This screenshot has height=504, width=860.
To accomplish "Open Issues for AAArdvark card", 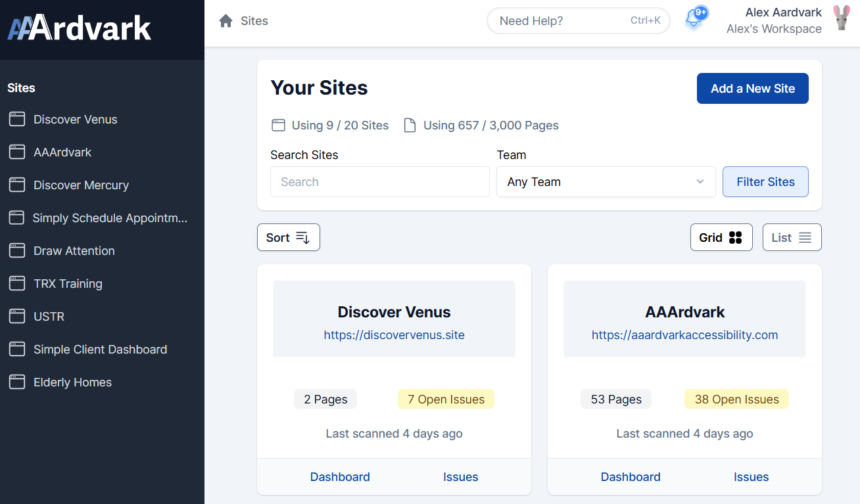I will point(751,477).
